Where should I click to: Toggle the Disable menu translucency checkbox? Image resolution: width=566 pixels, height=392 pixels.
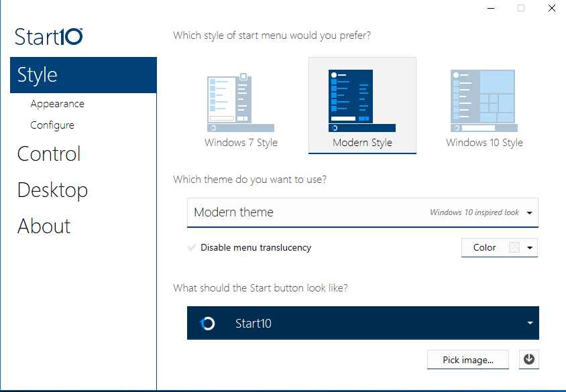pyautogui.click(x=193, y=247)
